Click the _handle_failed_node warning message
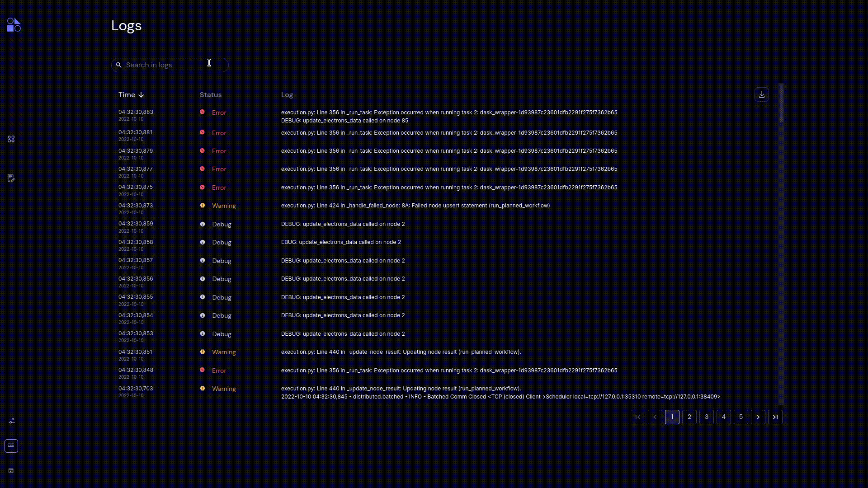The image size is (868, 488). point(415,206)
